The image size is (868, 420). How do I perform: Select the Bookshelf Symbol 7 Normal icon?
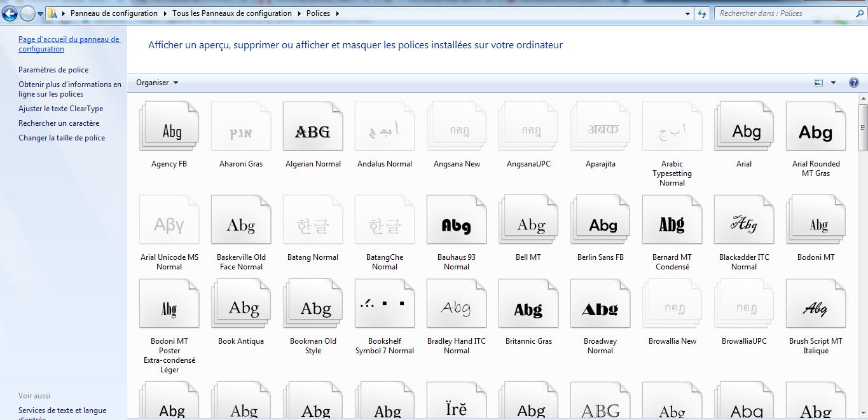click(385, 304)
